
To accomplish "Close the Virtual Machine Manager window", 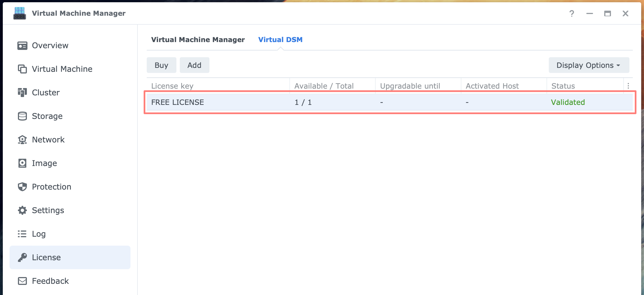I will pos(626,13).
